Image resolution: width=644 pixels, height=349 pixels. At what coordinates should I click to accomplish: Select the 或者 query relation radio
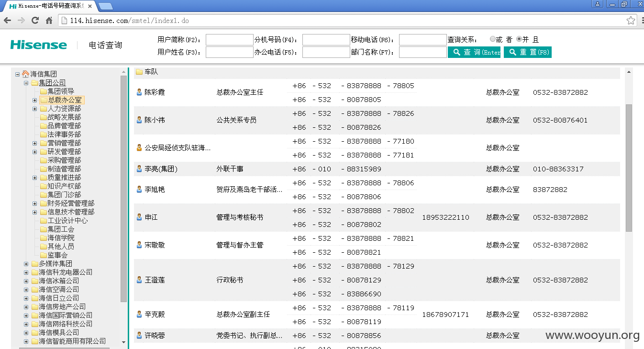click(x=493, y=39)
